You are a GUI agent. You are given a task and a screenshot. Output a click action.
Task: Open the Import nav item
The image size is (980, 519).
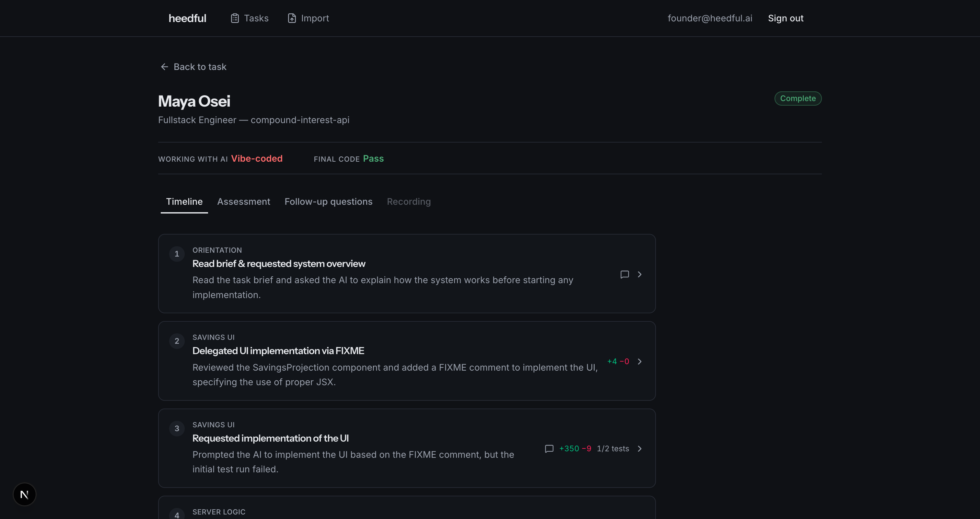point(309,18)
